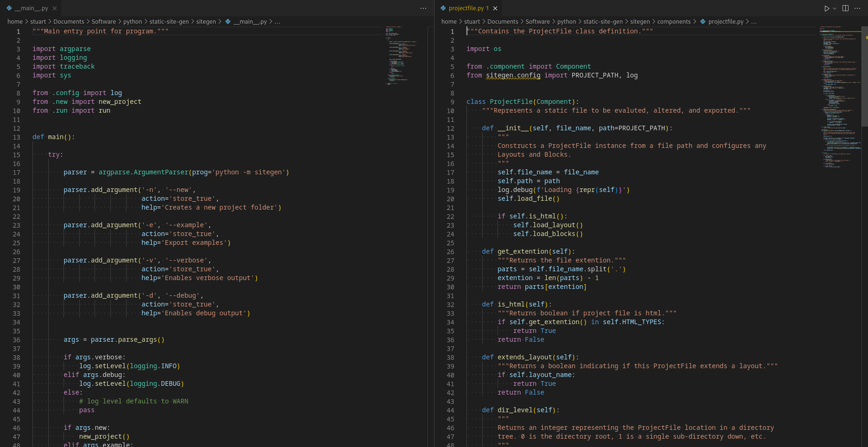The image size is (868, 447).
Task: Switch to the projectfile.py tab
Action: [x=469, y=8]
